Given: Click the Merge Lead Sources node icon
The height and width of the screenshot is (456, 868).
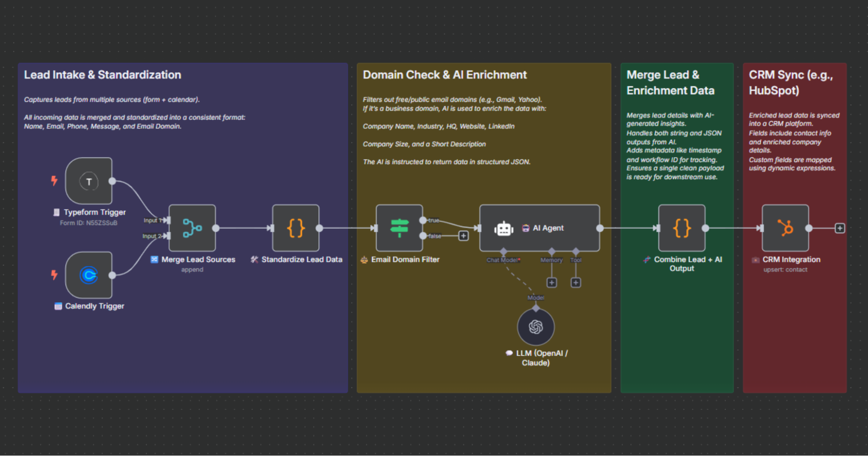Looking at the screenshot, I should tap(191, 228).
